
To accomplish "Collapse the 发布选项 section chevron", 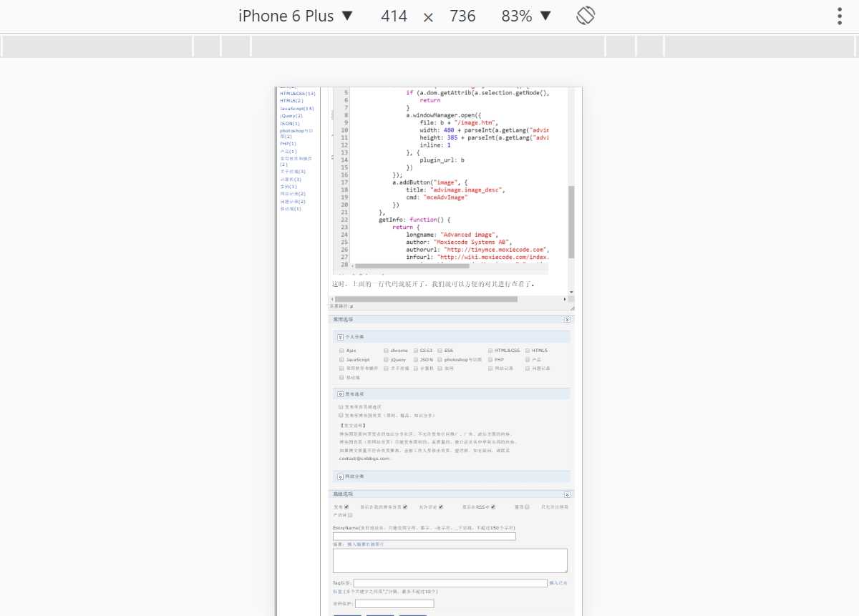I will point(341,394).
